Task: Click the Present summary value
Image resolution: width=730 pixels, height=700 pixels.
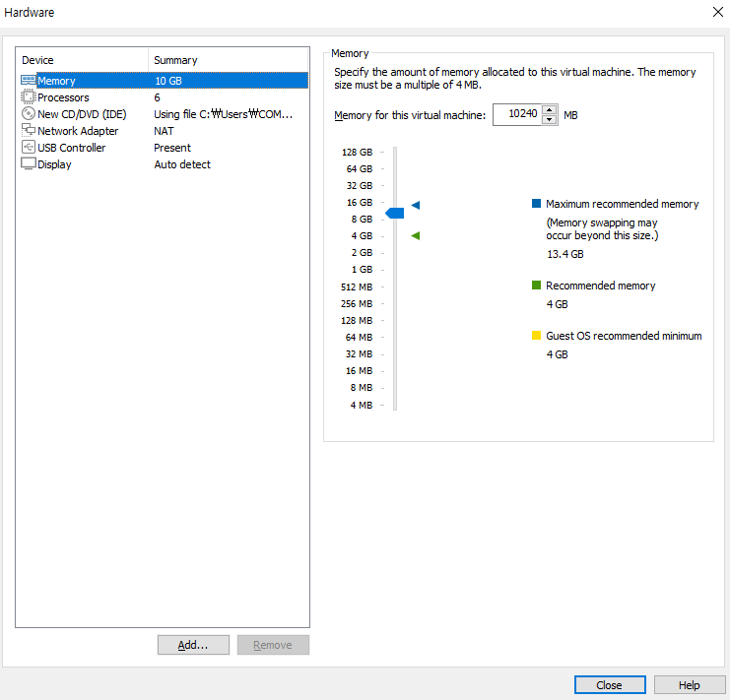Action: (172, 148)
